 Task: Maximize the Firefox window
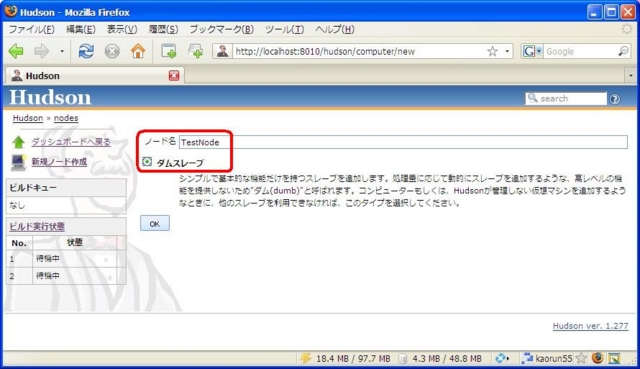coord(611,12)
